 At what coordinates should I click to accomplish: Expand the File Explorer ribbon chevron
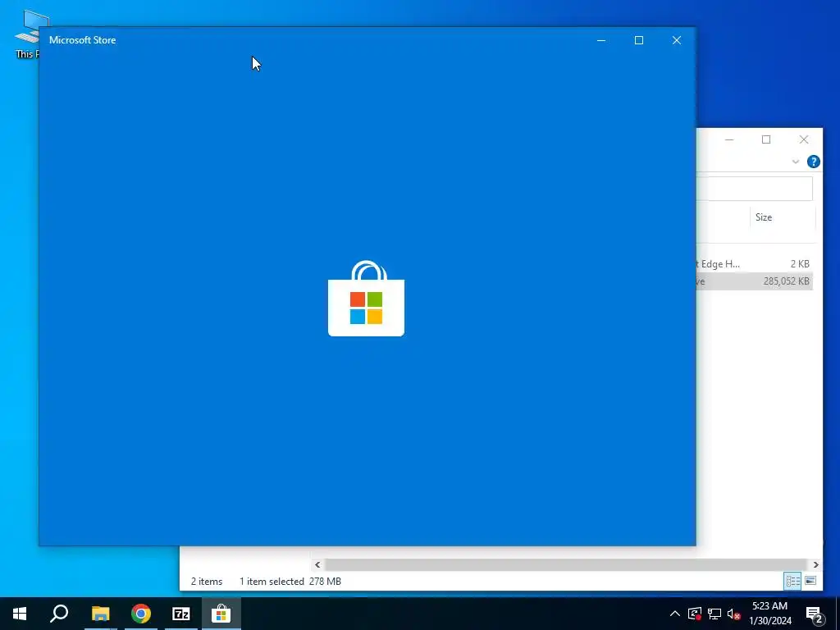click(x=796, y=162)
